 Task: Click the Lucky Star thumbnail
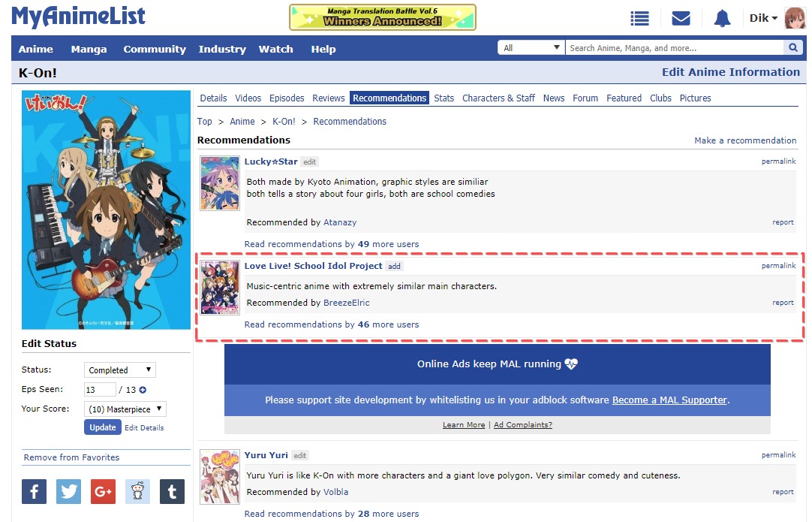pyautogui.click(x=220, y=183)
